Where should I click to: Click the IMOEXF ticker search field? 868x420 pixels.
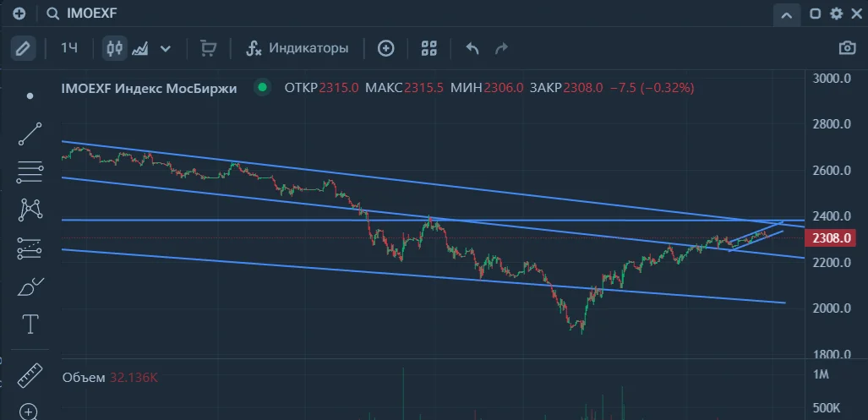point(92,14)
